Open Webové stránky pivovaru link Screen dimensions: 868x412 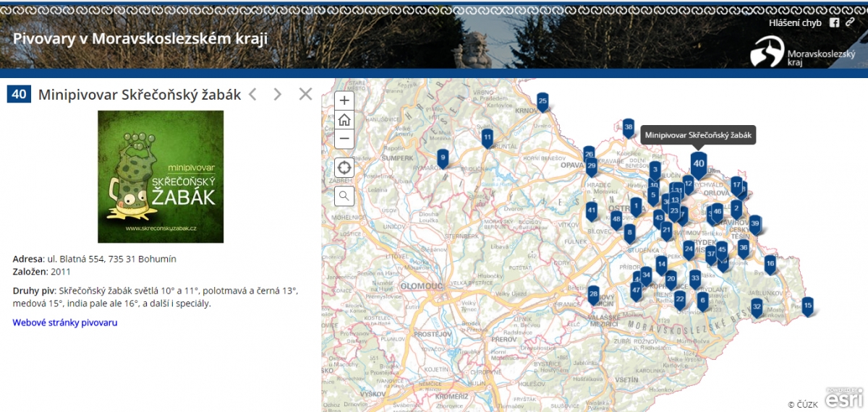pos(65,322)
